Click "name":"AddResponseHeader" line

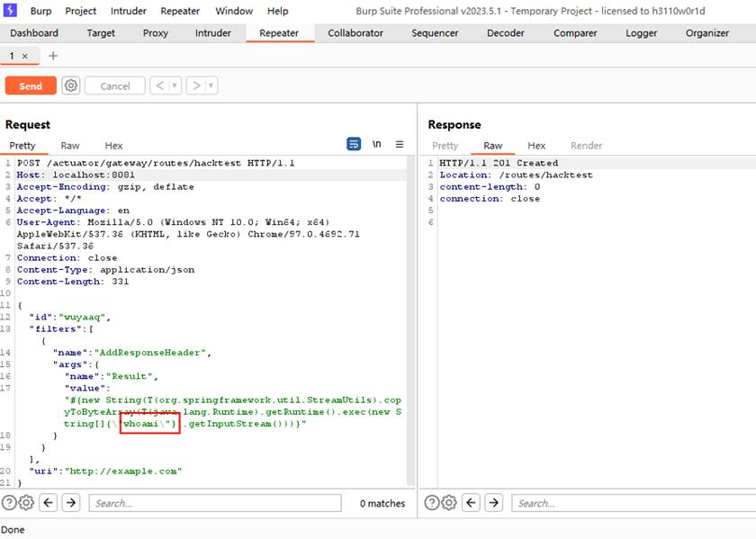pos(131,353)
